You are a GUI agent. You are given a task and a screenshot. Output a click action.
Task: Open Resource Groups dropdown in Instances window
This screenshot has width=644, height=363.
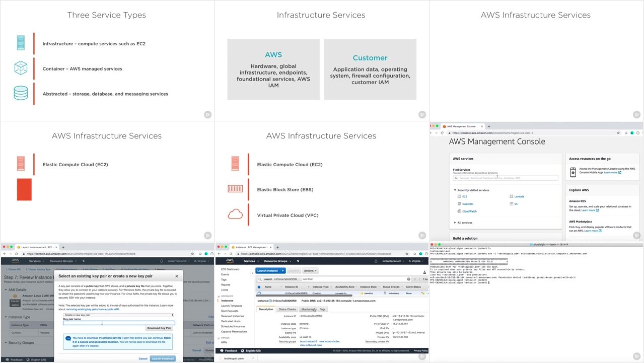[277, 261]
